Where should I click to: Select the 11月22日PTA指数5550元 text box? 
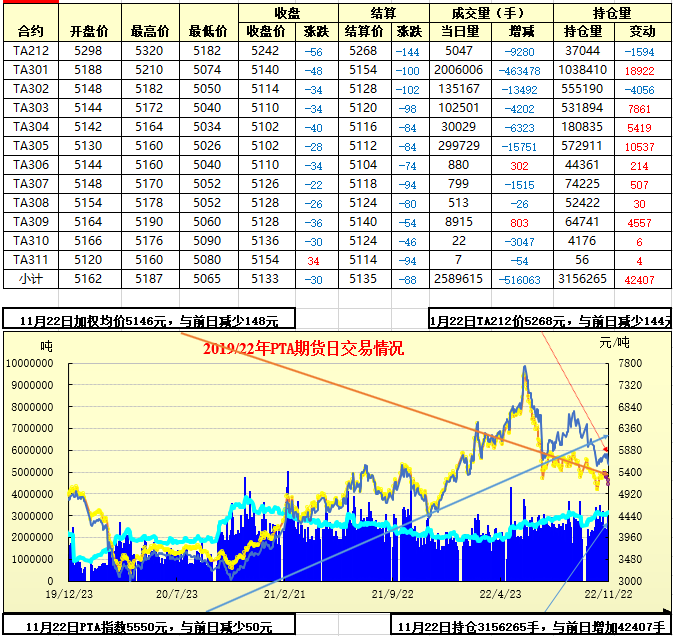point(150,626)
